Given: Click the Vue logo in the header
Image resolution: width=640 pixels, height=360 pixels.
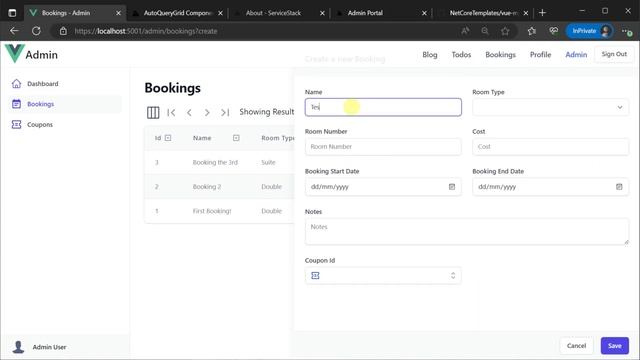Looking at the screenshot, I should pos(15,53).
